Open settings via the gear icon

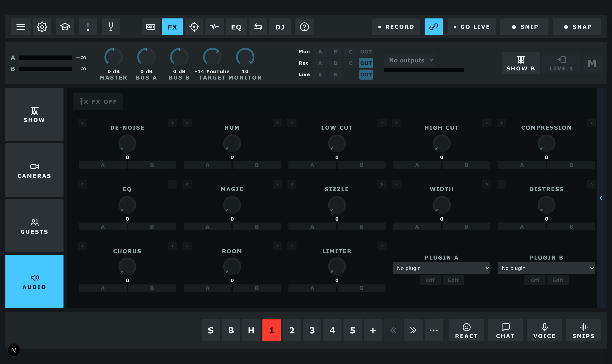(42, 27)
